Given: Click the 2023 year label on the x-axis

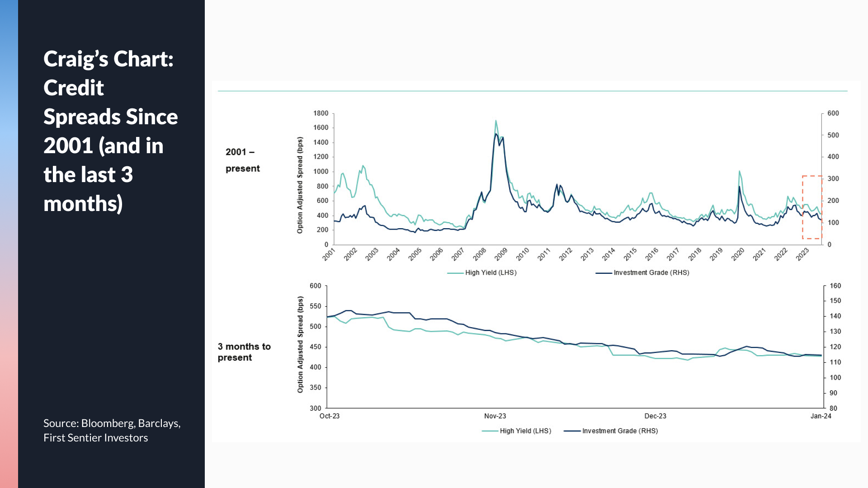Looking at the screenshot, I should 802,254.
